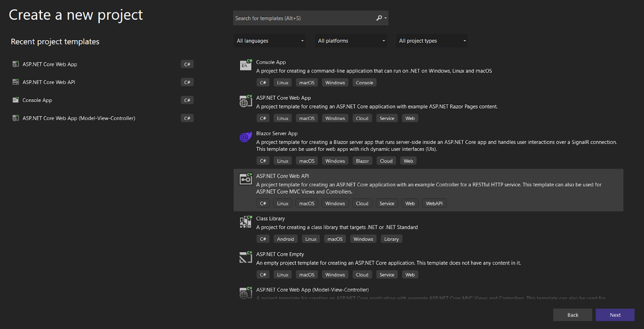Click the ASP.NET Core Web API icon
This screenshot has height=329, width=644.
246,179
